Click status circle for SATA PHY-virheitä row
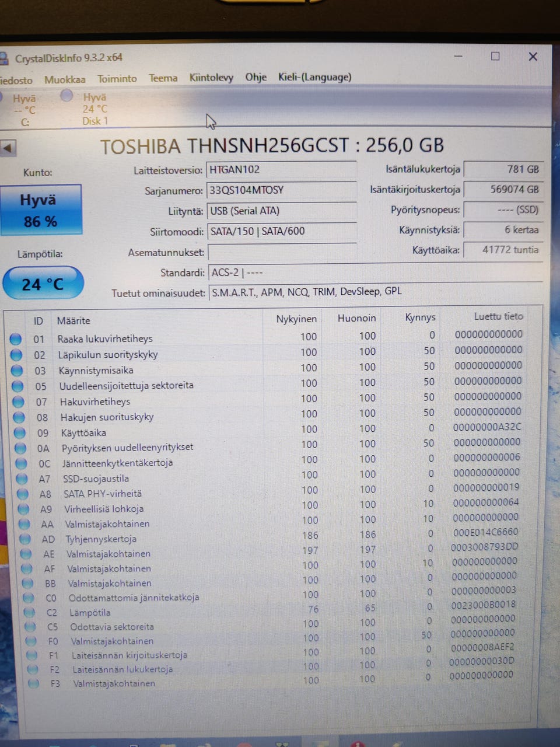 [23, 494]
